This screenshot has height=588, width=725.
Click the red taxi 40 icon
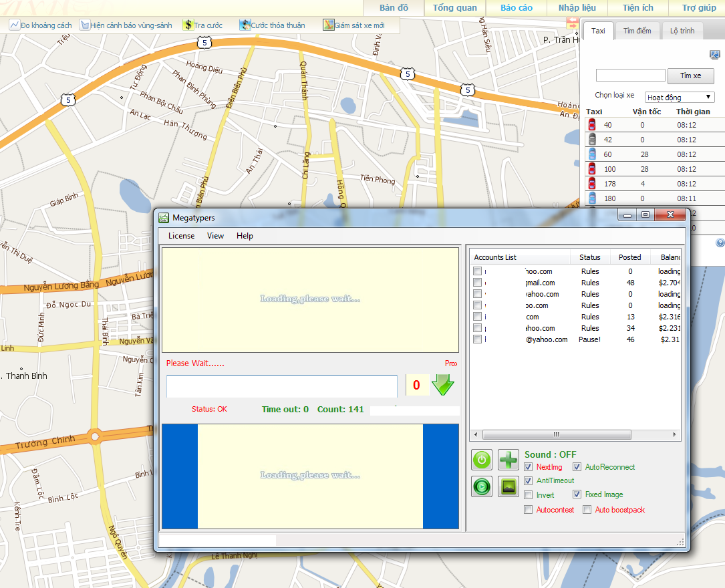(x=591, y=125)
